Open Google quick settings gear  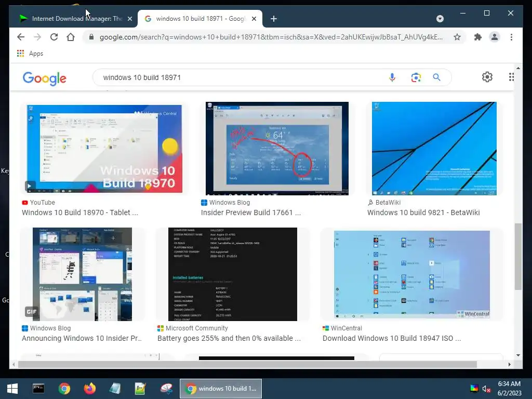coord(487,77)
